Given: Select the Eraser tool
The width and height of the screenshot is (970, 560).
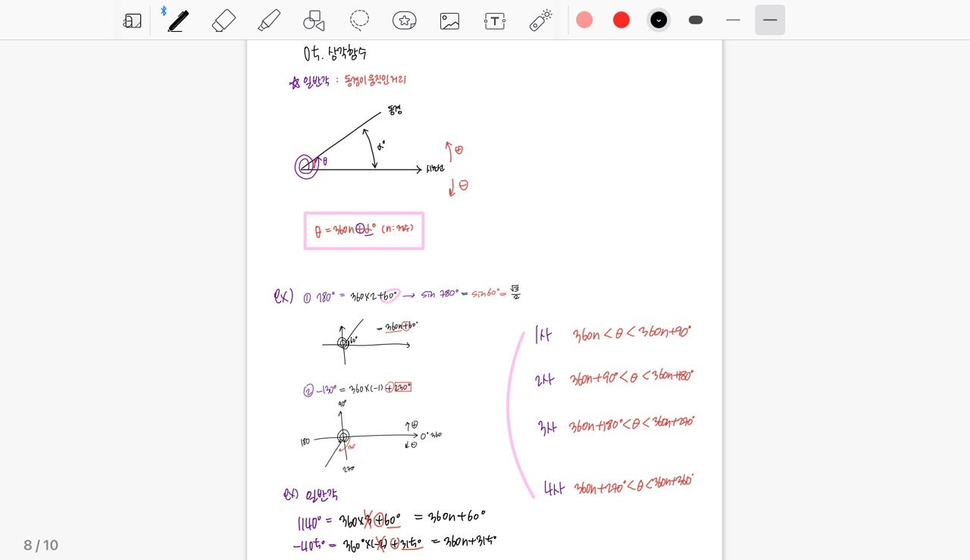Looking at the screenshot, I should [x=224, y=20].
